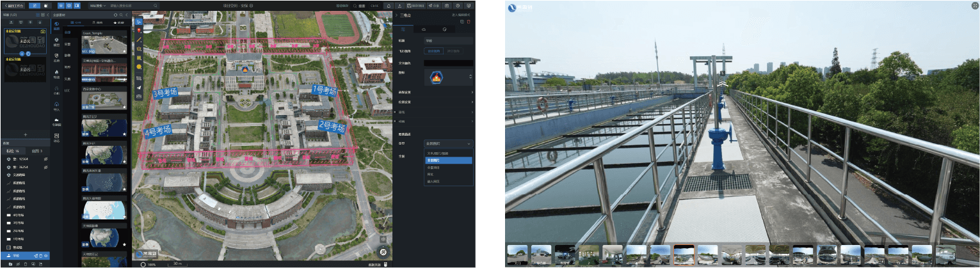The image size is (980, 268).
Task: Click the 100% zoom indicator in status bar
Action: pyautogui.click(x=149, y=264)
